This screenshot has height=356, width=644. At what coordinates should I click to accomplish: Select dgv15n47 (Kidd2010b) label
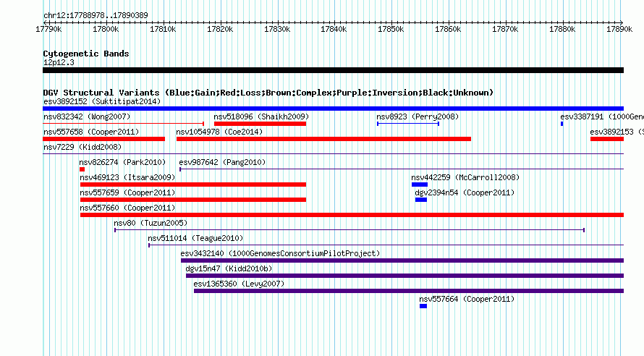pyautogui.click(x=229, y=268)
